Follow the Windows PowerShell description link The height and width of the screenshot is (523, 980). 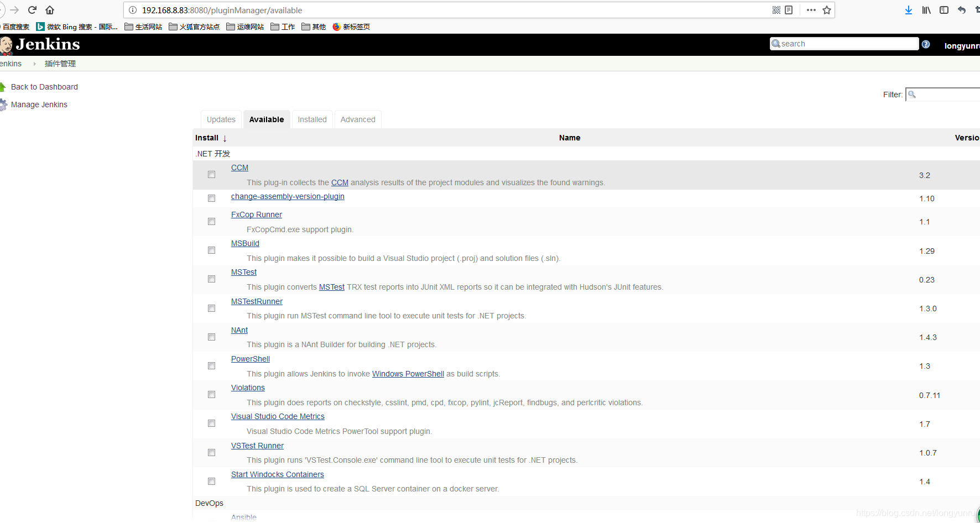408,374
